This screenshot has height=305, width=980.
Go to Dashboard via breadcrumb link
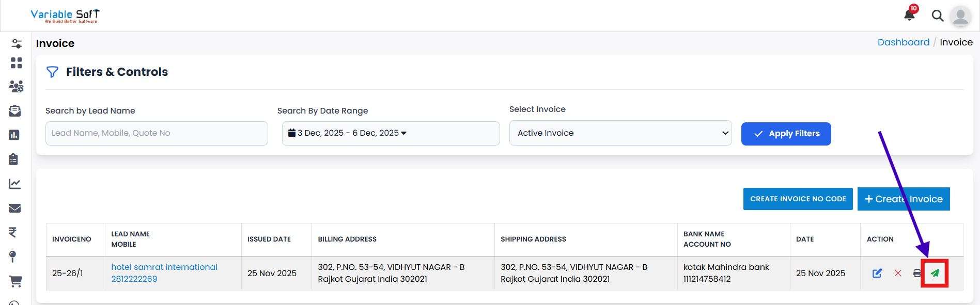[x=903, y=42]
